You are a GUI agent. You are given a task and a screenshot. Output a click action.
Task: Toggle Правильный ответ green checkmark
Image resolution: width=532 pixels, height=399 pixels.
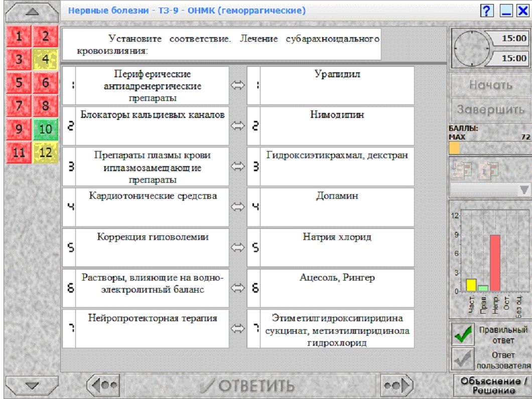(463, 334)
